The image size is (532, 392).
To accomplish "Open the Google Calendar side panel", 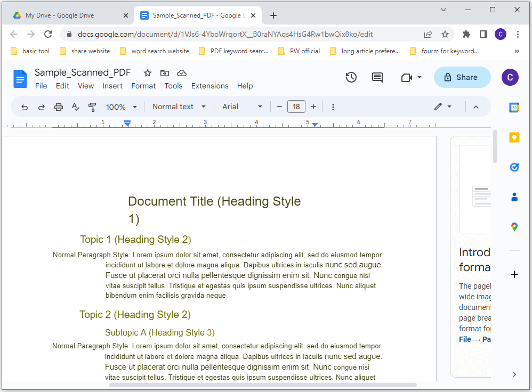I will point(514,108).
